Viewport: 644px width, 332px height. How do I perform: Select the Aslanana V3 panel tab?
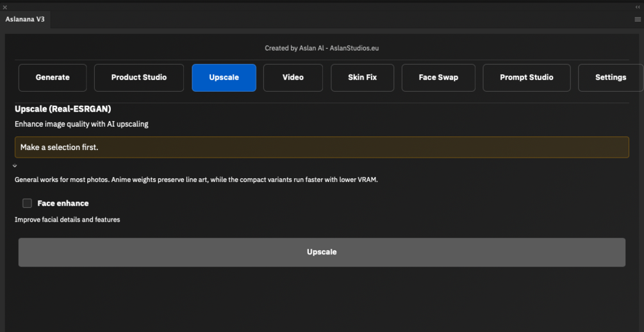[x=26, y=19]
